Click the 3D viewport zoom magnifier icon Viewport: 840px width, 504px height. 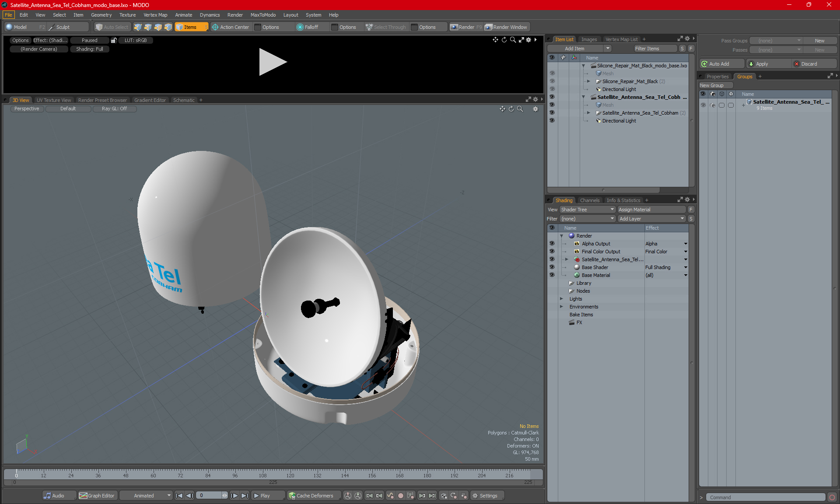520,109
